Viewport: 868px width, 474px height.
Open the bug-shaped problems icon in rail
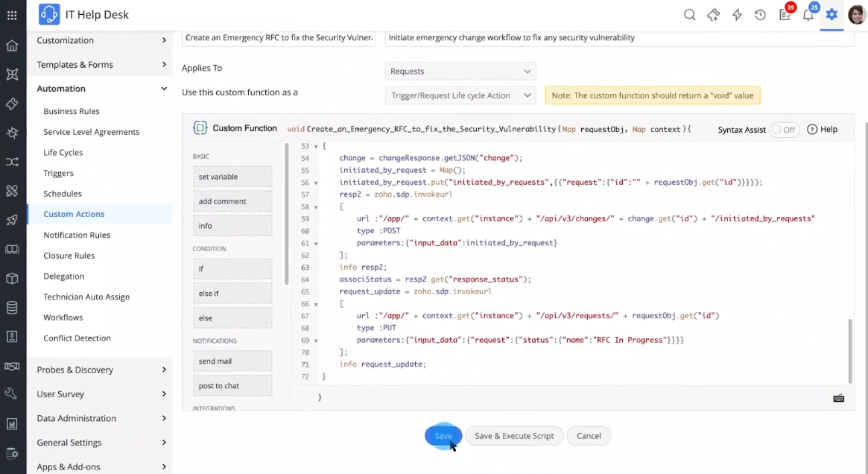pyautogui.click(x=12, y=133)
